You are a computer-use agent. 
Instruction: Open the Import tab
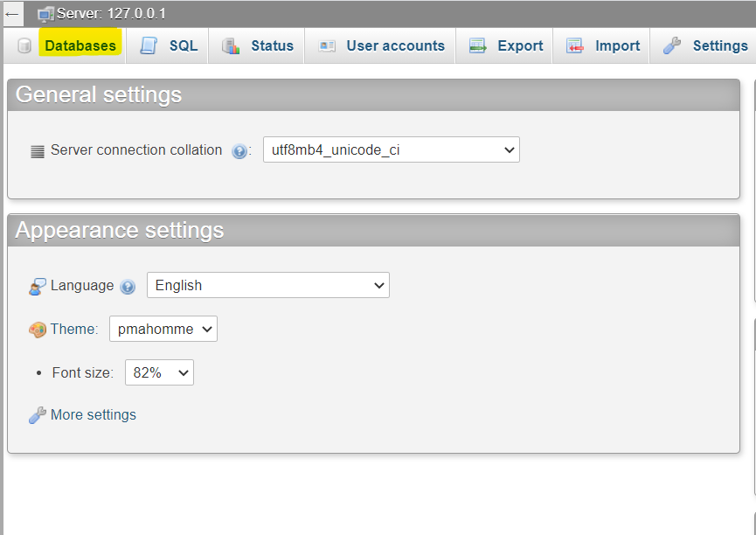pos(617,45)
